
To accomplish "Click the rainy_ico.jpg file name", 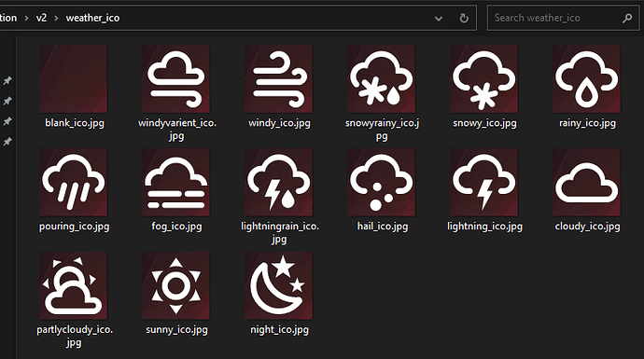I will tap(587, 123).
